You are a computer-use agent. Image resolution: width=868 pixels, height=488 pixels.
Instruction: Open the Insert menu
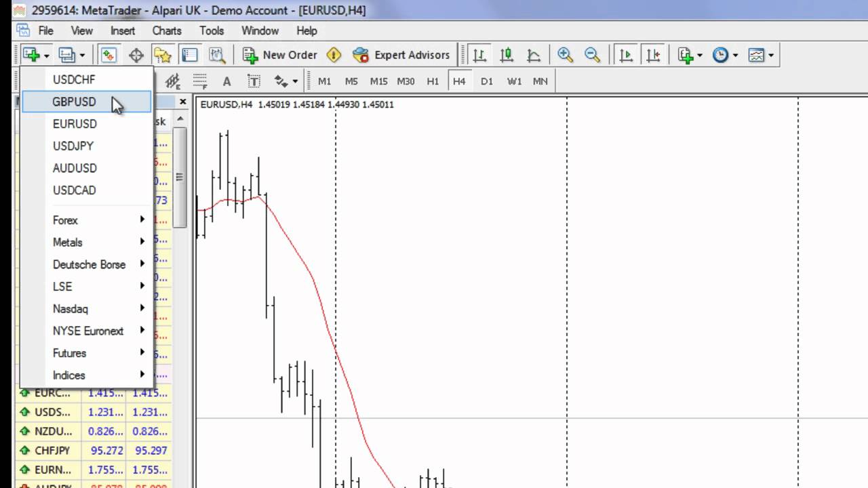[x=123, y=30]
